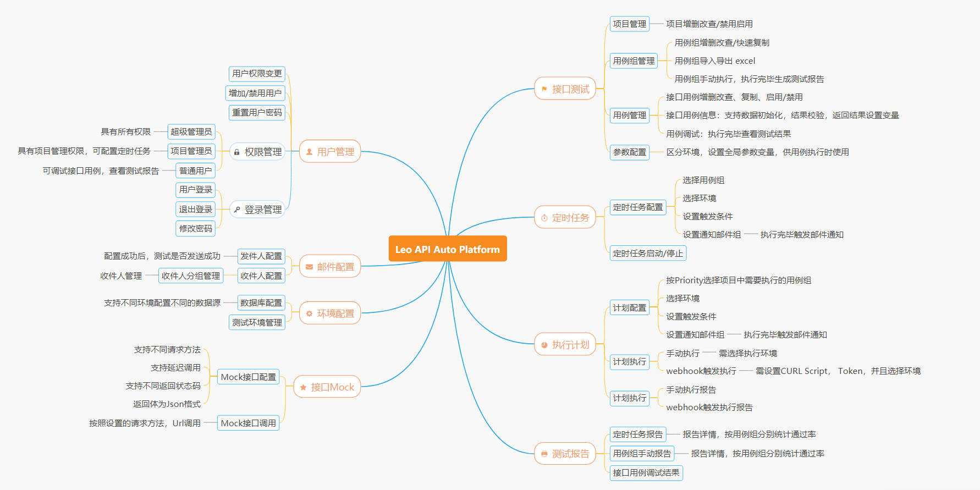
Task: Select the 执行计划 branch node
Action: click(565, 345)
